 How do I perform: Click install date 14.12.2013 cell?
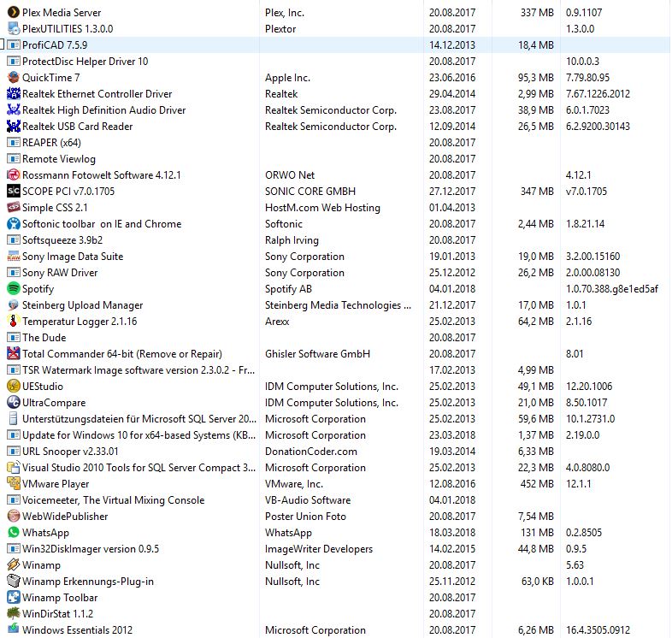click(x=452, y=45)
